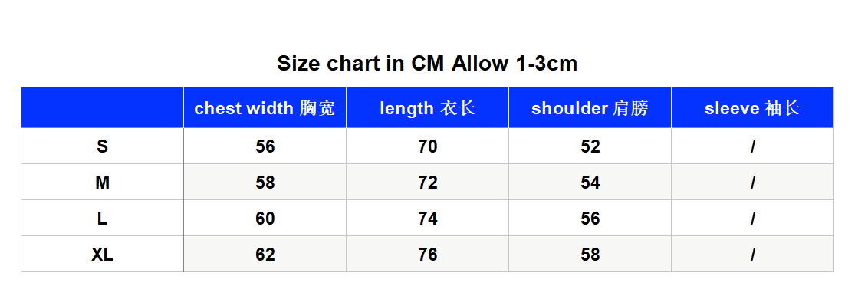Click length value 76 for size XL

pos(427,254)
